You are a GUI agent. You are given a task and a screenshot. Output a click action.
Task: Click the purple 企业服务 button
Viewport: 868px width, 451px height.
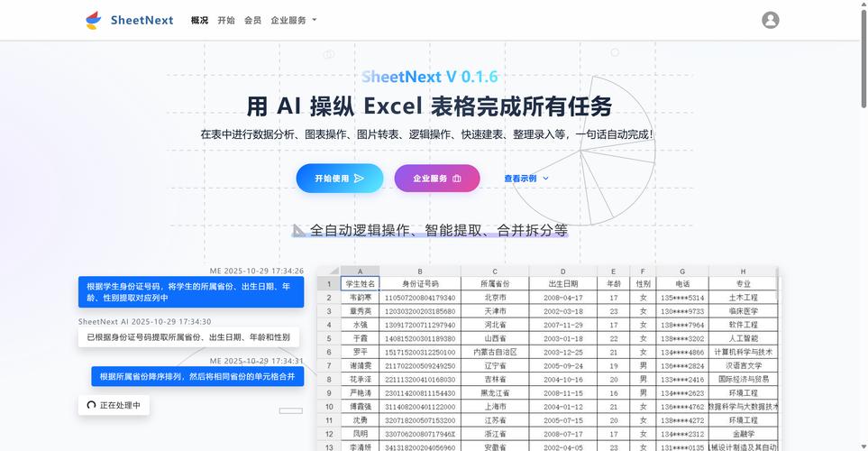pyautogui.click(x=437, y=179)
